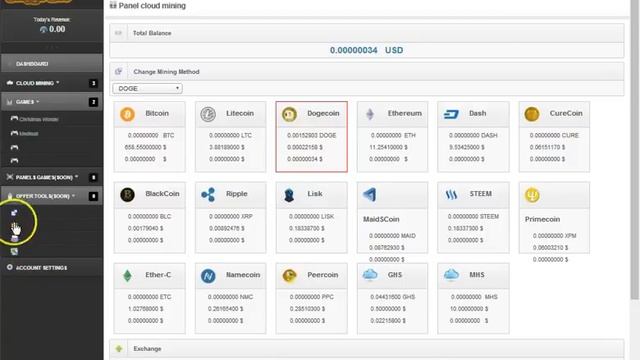Open the second game link under Games
Screen dimensions: 640x360
click(29, 133)
